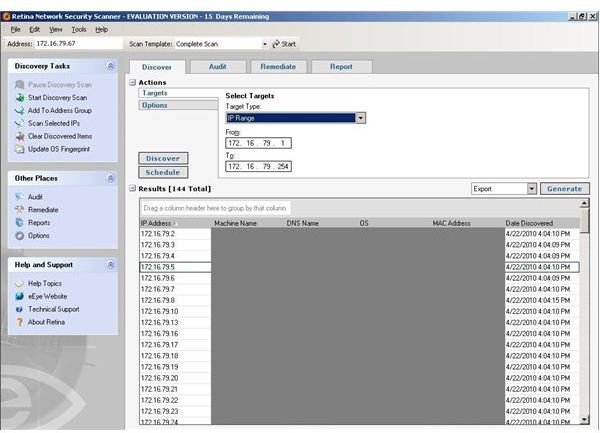This screenshot has height=433, width=600.
Task: Click the Scan Selected IPs icon
Action: click(x=20, y=123)
